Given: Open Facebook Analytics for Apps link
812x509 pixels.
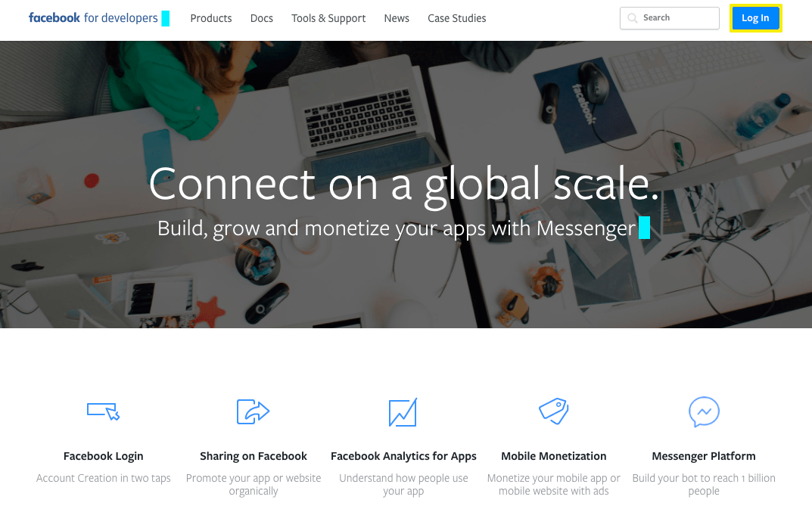Looking at the screenshot, I should [403, 456].
